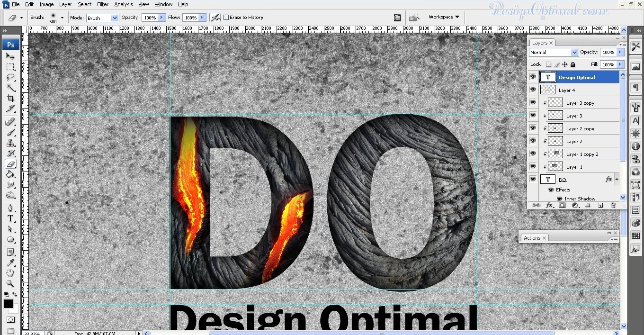644x335 pixels.
Task: Create a new layer
Action: tap(600, 205)
